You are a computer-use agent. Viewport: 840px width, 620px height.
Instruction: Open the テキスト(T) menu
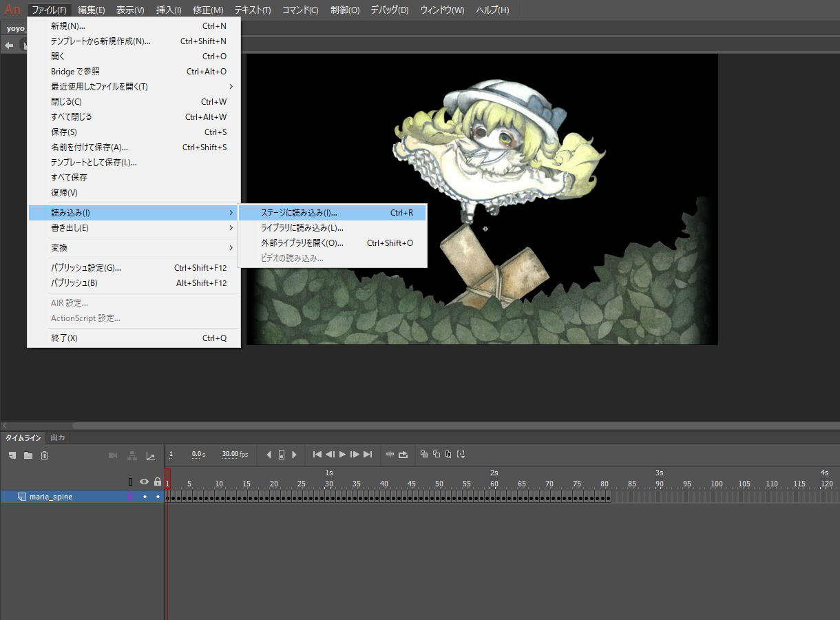[x=253, y=10]
